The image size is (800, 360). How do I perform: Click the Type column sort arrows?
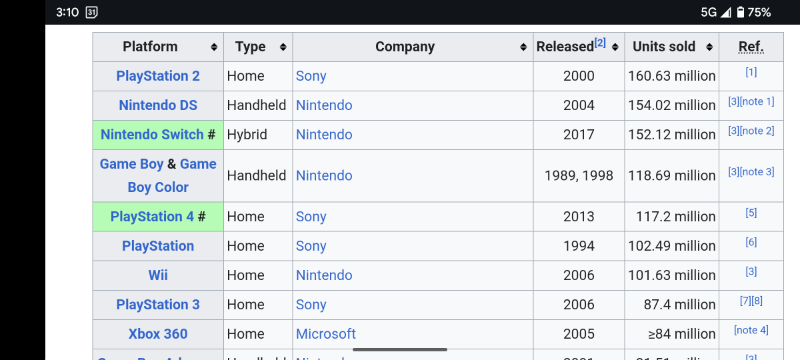tap(283, 47)
